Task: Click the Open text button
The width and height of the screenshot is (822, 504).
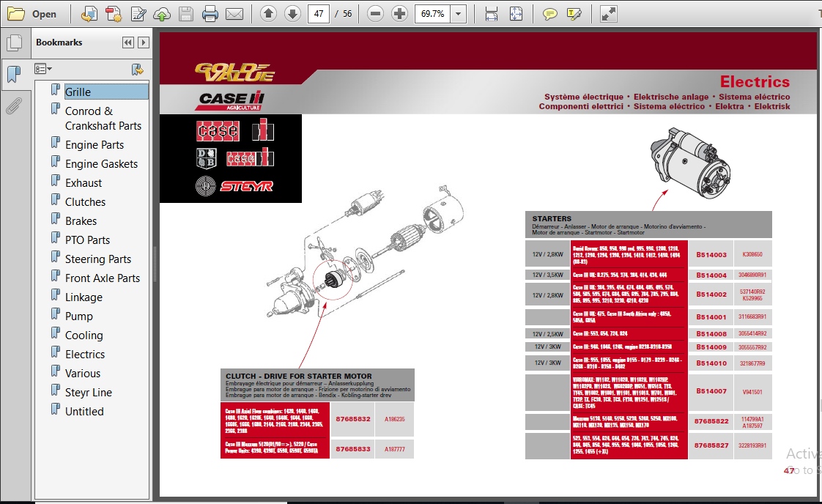Action: pyautogui.click(x=44, y=14)
